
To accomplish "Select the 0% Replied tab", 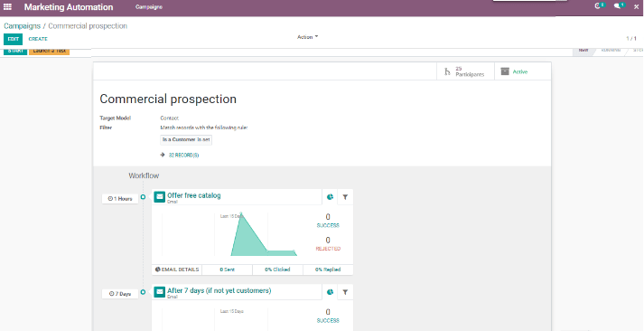I will coord(328,270).
